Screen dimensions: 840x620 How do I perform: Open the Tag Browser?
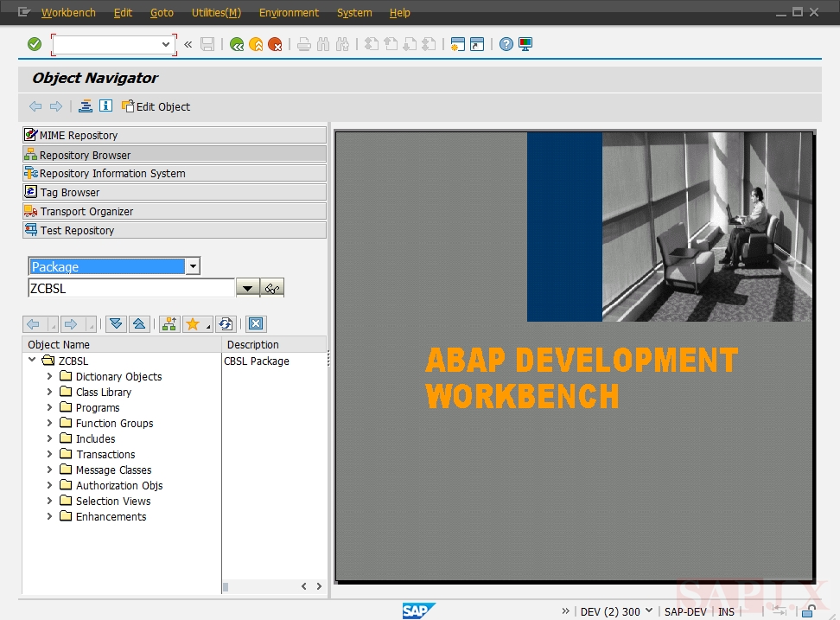(175, 192)
